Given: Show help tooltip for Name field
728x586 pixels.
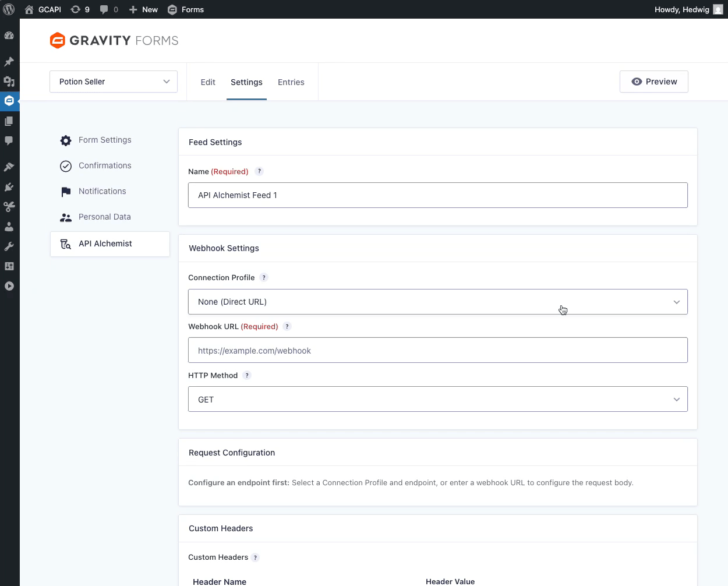Looking at the screenshot, I should tap(260, 171).
